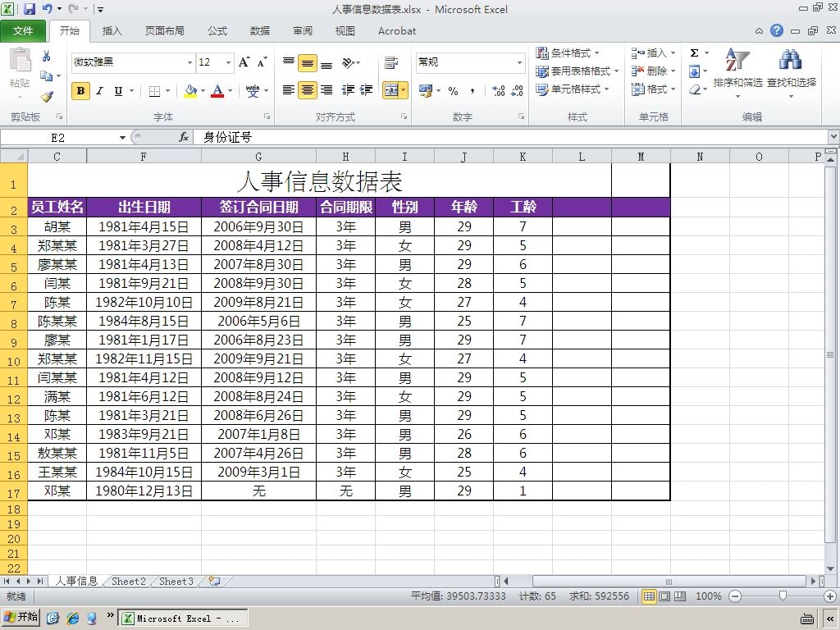Toggle Italic formatting
Viewport: 840px width, 630px height.
click(x=99, y=91)
